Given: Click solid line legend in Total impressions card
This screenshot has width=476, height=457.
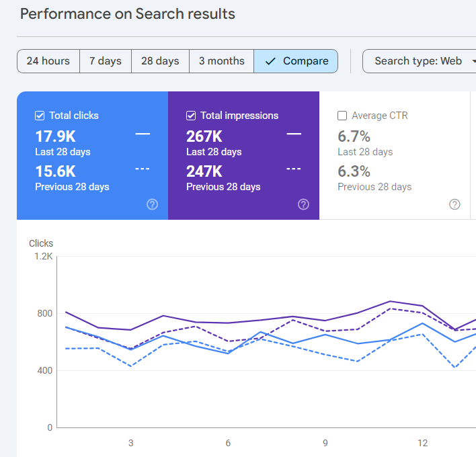Looking at the screenshot, I should [294, 134].
